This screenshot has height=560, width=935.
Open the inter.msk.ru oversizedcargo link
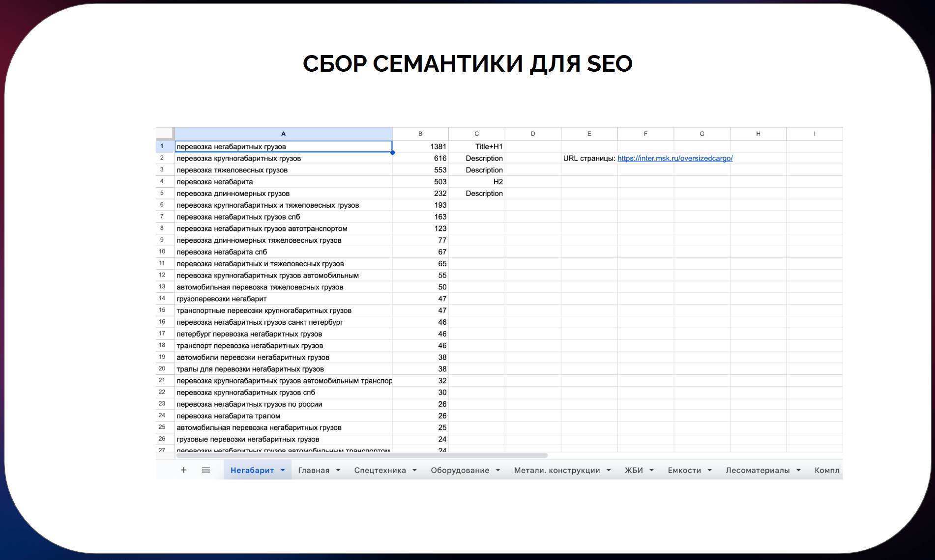674,158
